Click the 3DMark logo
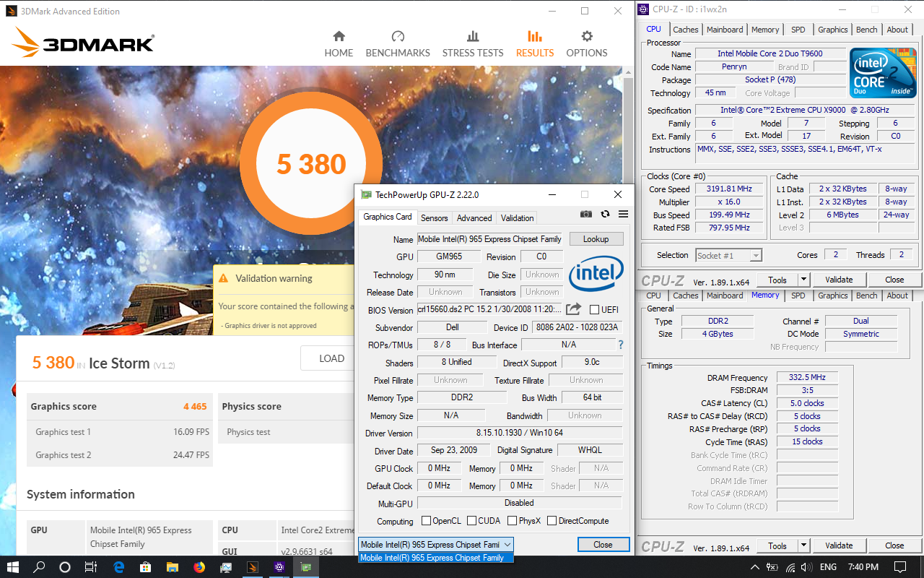Image resolution: width=924 pixels, height=578 pixels. pos(84,43)
